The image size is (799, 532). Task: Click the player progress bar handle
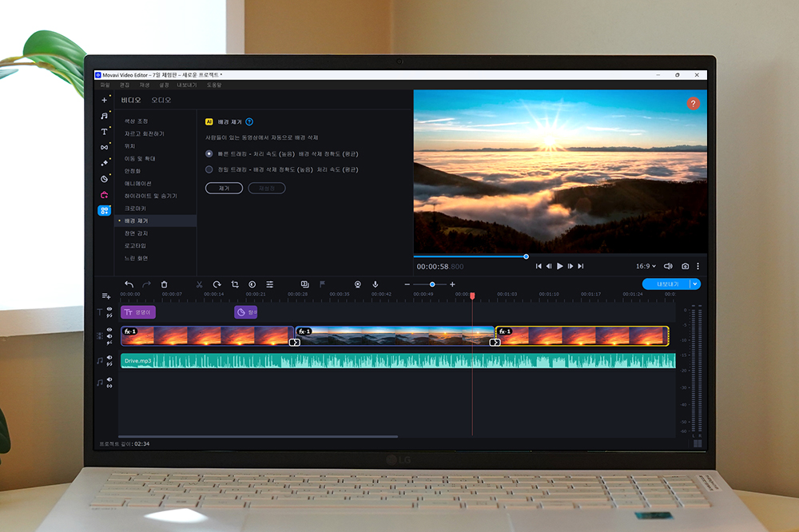pos(526,256)
